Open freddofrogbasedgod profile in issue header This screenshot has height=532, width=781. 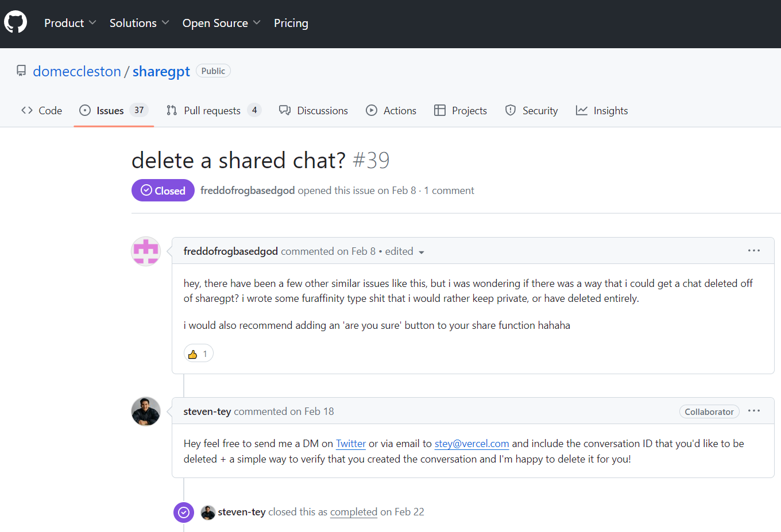[x=248, y=191]
